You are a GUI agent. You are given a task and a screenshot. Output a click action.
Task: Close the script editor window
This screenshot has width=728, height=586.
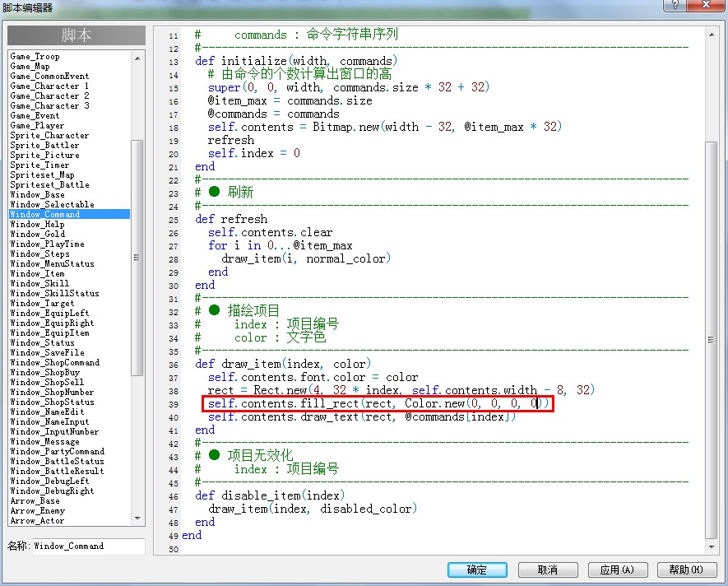(x=706, y=5)
